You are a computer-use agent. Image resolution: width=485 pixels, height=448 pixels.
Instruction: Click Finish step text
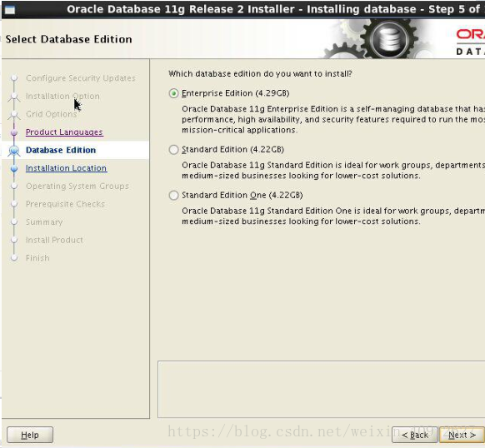coord(37,258)
